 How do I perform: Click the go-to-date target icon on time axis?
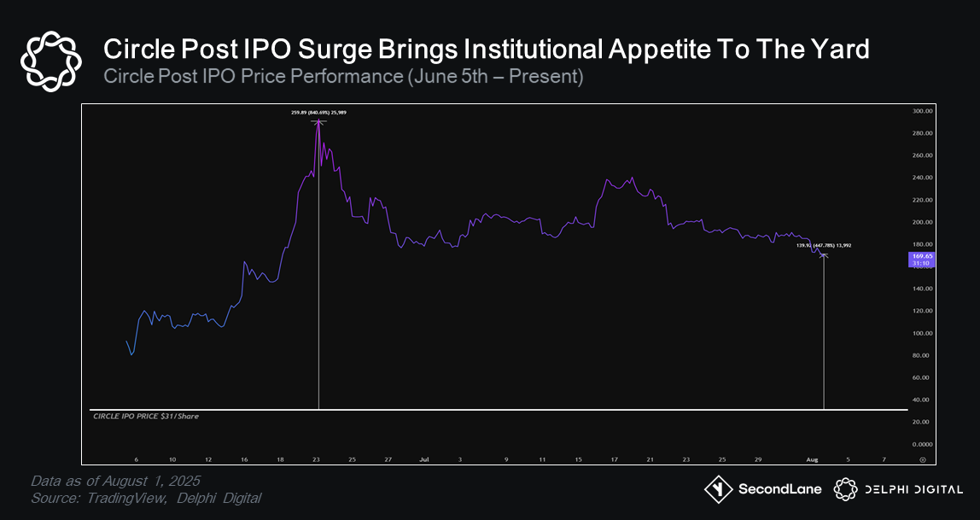(x=922, y=459)
